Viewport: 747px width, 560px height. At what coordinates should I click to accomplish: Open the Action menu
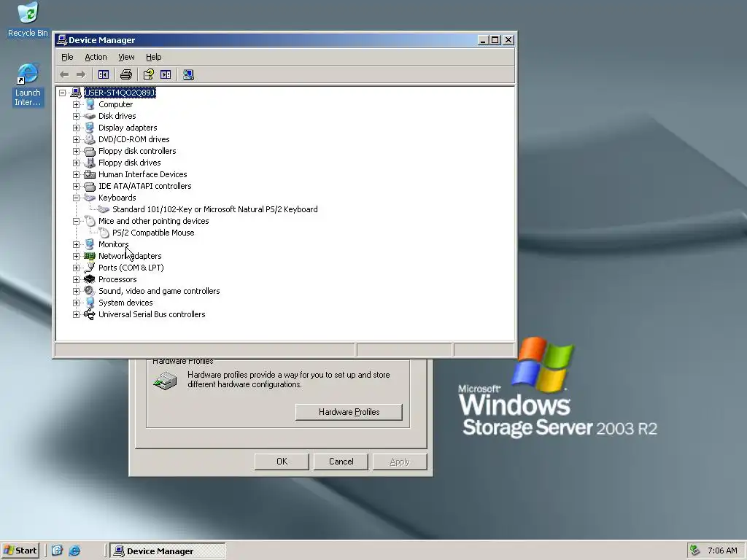(x=96, y=57)
